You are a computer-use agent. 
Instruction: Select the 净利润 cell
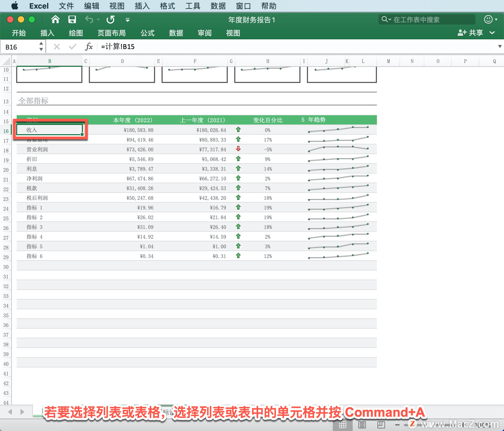point(49,179)
